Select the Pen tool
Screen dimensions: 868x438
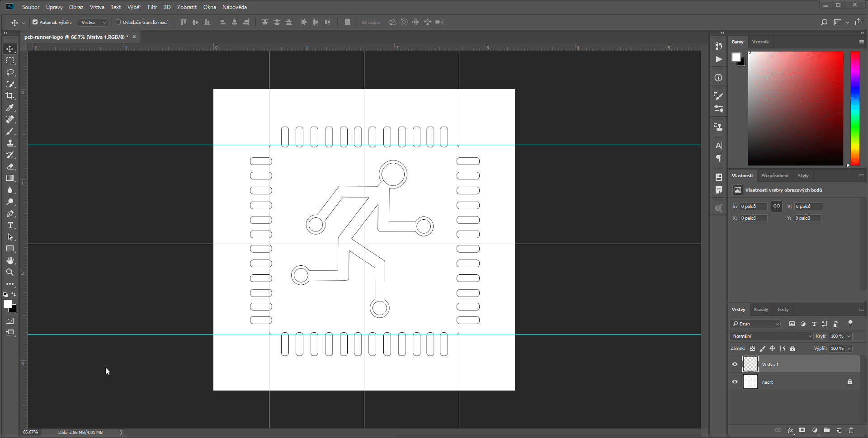point(10,214)
